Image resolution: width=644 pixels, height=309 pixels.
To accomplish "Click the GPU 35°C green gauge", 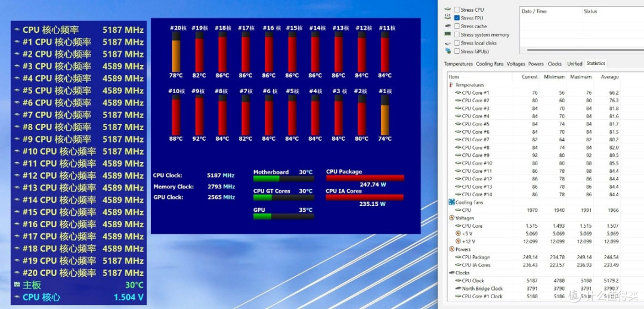I will [x=283, y=216].
